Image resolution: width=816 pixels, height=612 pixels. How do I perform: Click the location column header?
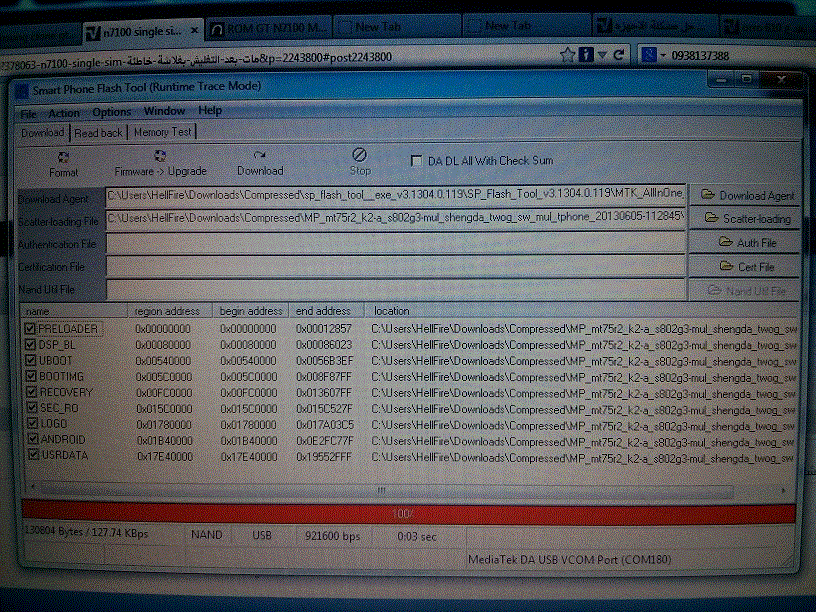[x=580, y=311]
